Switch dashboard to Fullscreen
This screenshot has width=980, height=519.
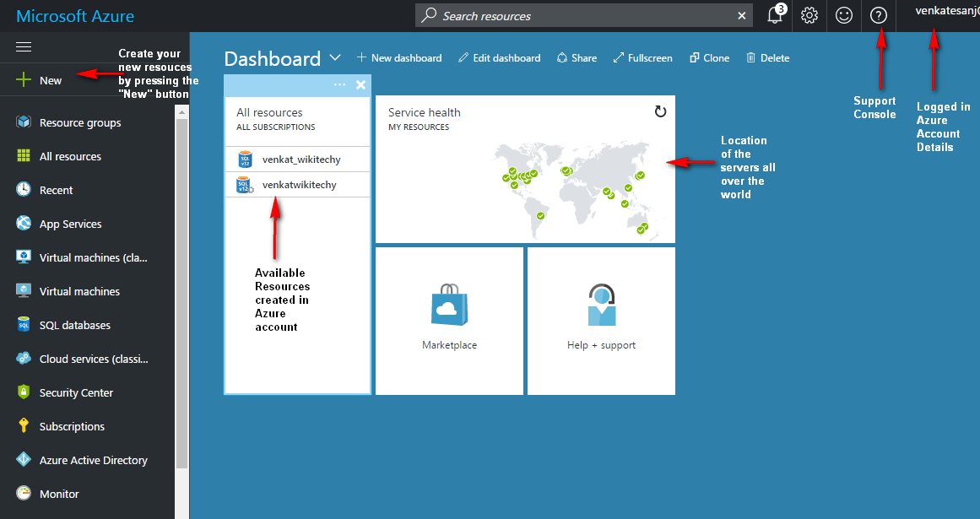click(642, 58)
